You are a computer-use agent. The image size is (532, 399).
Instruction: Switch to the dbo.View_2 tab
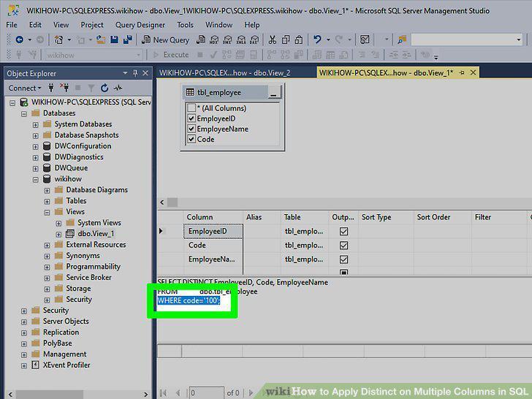224,72
